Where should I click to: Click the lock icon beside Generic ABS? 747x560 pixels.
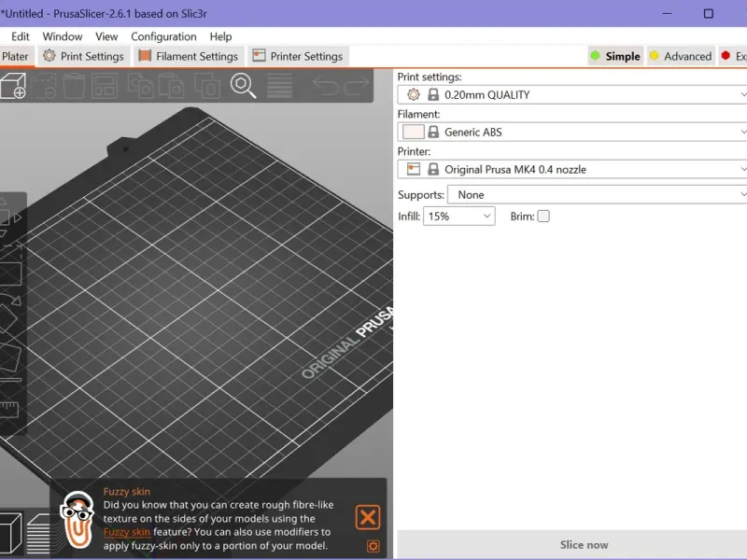pos(433,132)
